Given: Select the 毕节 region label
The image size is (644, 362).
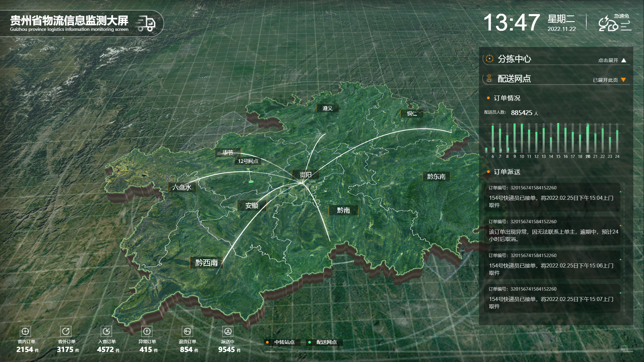Looking at the screenshot, I should 228,153.
